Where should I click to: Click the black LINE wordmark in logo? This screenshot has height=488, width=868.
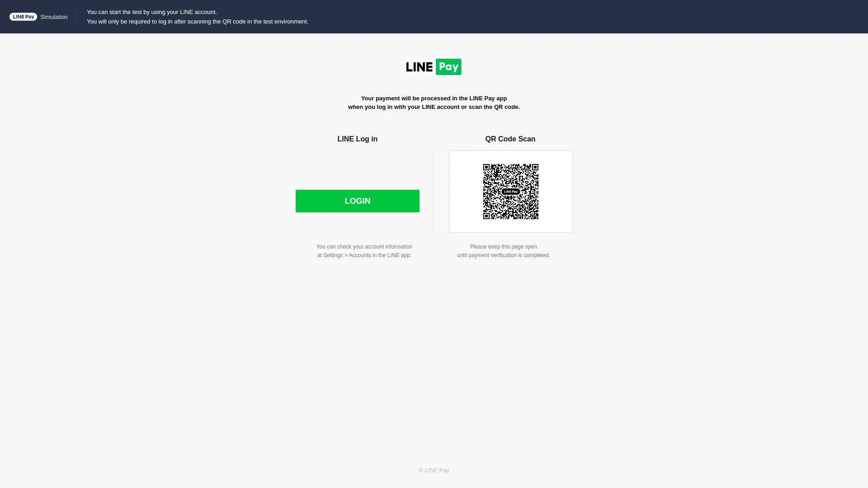point(419,67)
